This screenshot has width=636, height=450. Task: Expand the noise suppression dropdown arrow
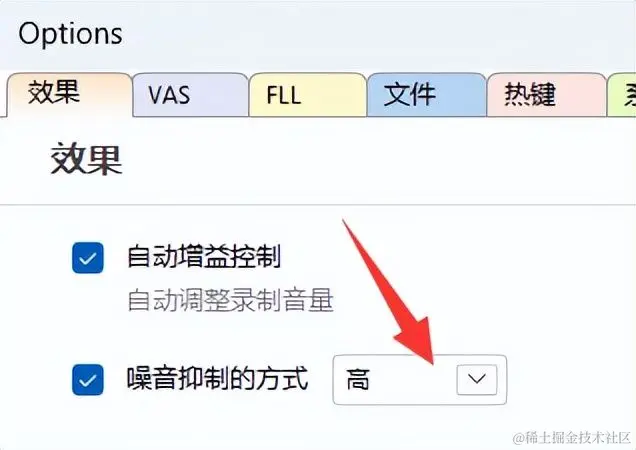pyautogui.click(x=477, y=379)
